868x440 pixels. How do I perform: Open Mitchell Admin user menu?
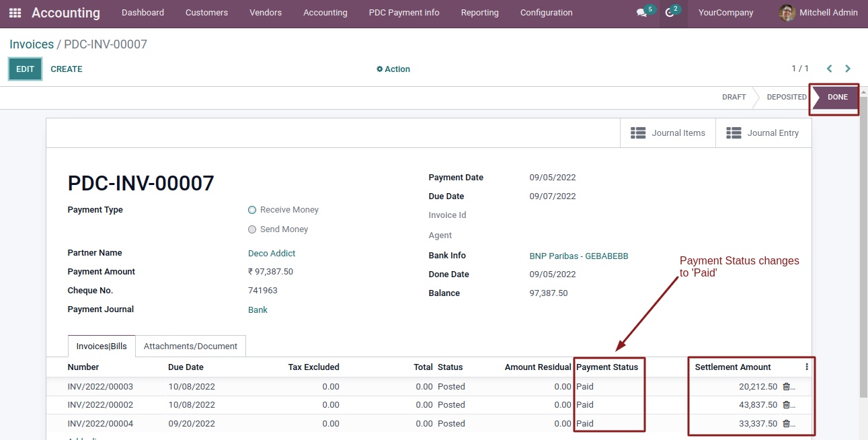(818, 13)
